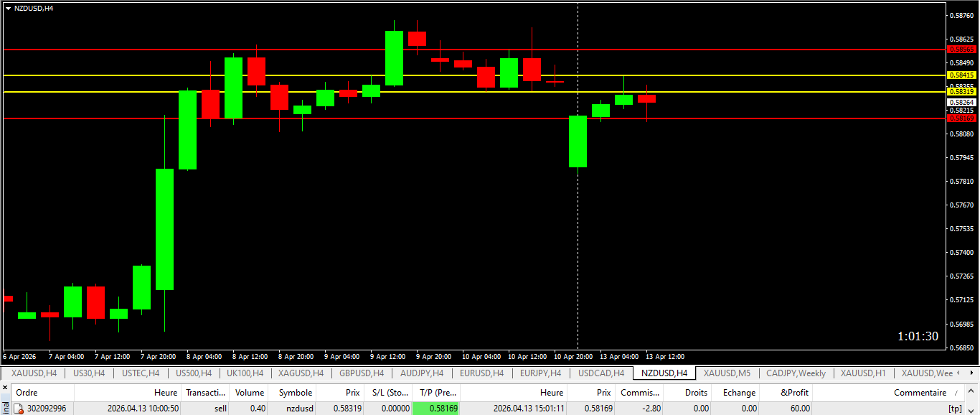
Task: Click the tall green candle on 7 Apr 20:00
Action: click(x=165, y=229)
